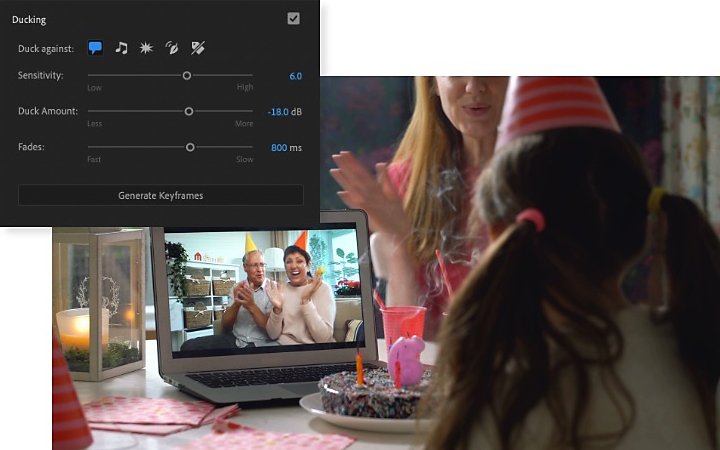
Task: Click the Duck Amount slider handle
Action: point(189,111)
